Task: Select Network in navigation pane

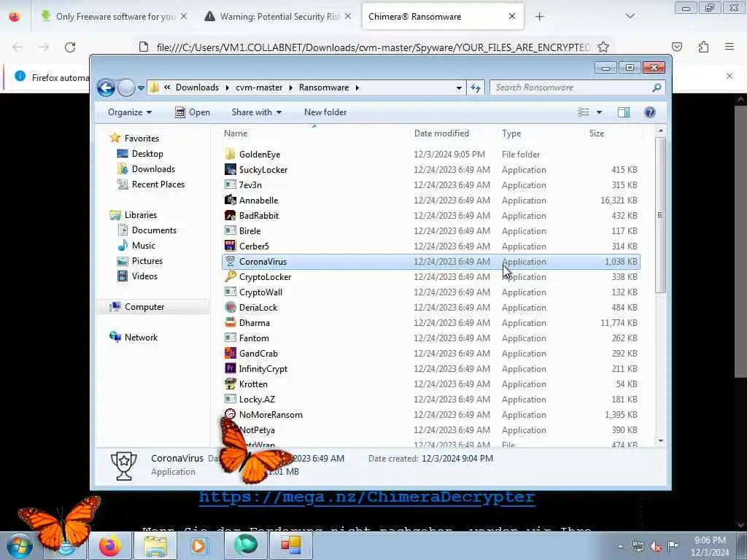Action: 133,337
